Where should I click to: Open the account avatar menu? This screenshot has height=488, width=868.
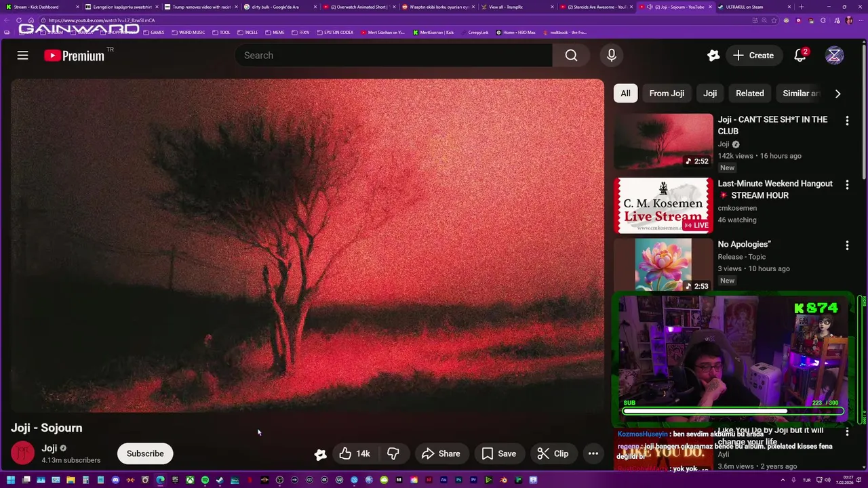click(x=834, y=56)
